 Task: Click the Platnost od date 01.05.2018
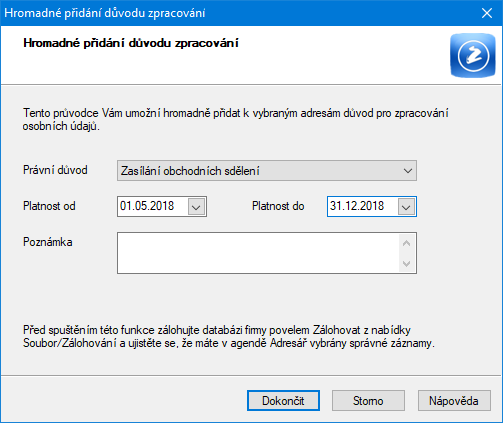[147, 206]
